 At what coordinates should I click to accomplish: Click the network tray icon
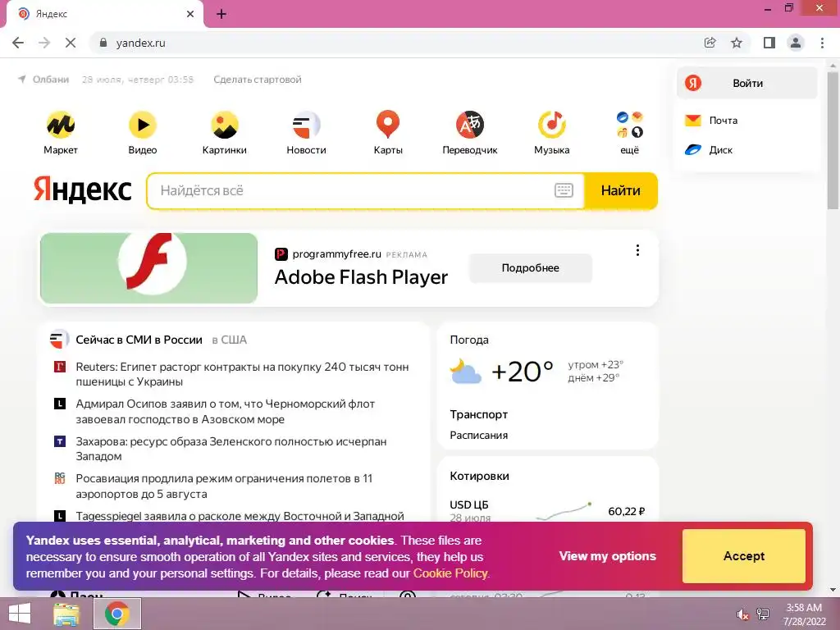pyautogui.click(x=763, y=614)
